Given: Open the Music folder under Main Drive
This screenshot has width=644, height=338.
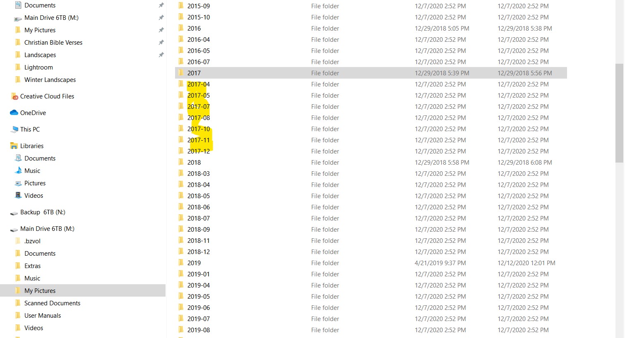Looking at the screenshot, I should click(32, 278).
